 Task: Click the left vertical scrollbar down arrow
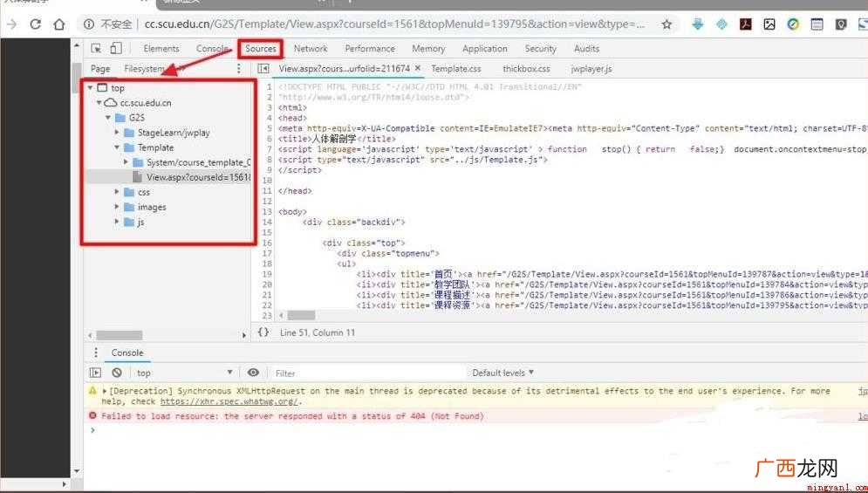(77, 471)
